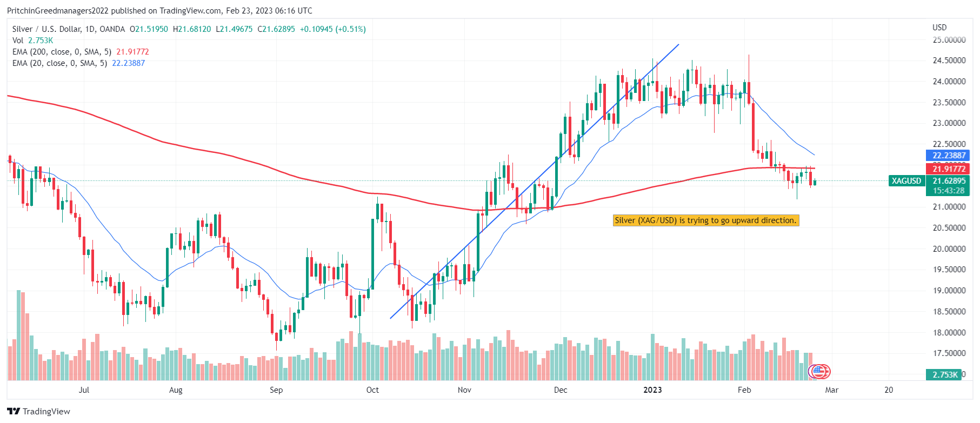Click the '+0.10945 (+0.51%)' change value
Viewport: 980px width, 423px height.
[x=333, y=29]
